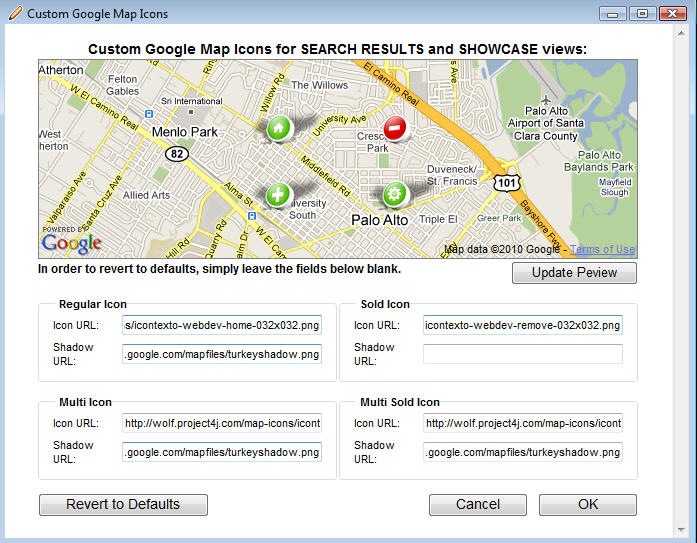Click the Duveneck/St. Francis label on map
The image size is (697, 543).
pos(452,175)
